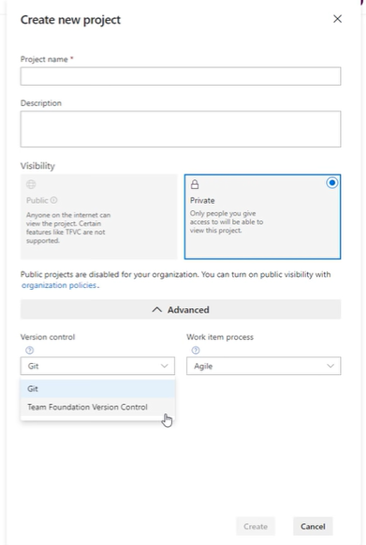This screenshot has height=545, width=366.
Task: Collapse the Advanced section
Action: [x=180, y=309]
